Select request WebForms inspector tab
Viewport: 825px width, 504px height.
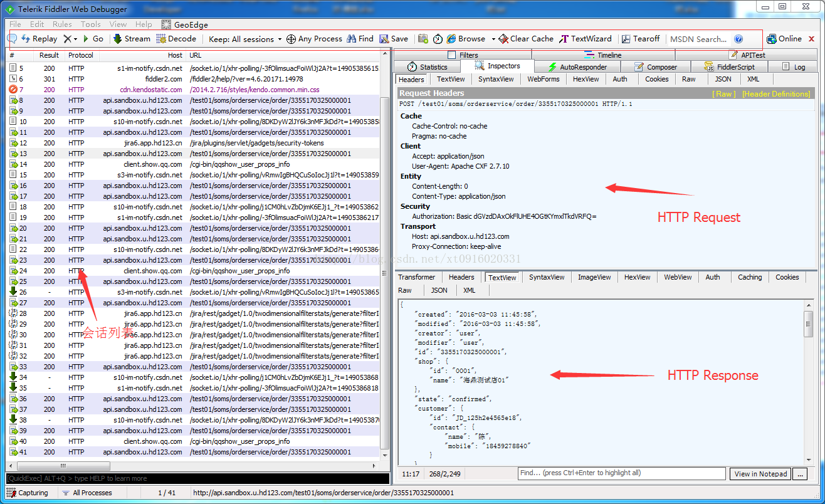[543, 79]
